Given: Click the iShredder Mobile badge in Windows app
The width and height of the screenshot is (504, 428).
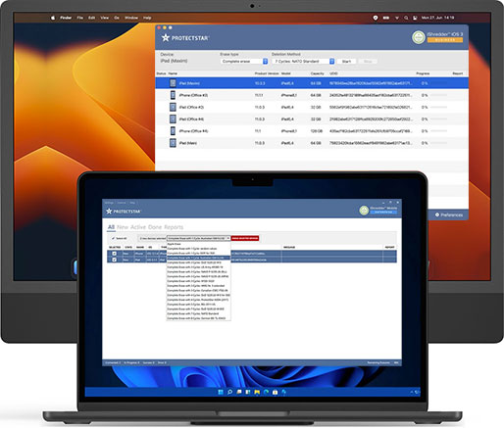Looking at the screenshot, I should [x=364, y=211].
